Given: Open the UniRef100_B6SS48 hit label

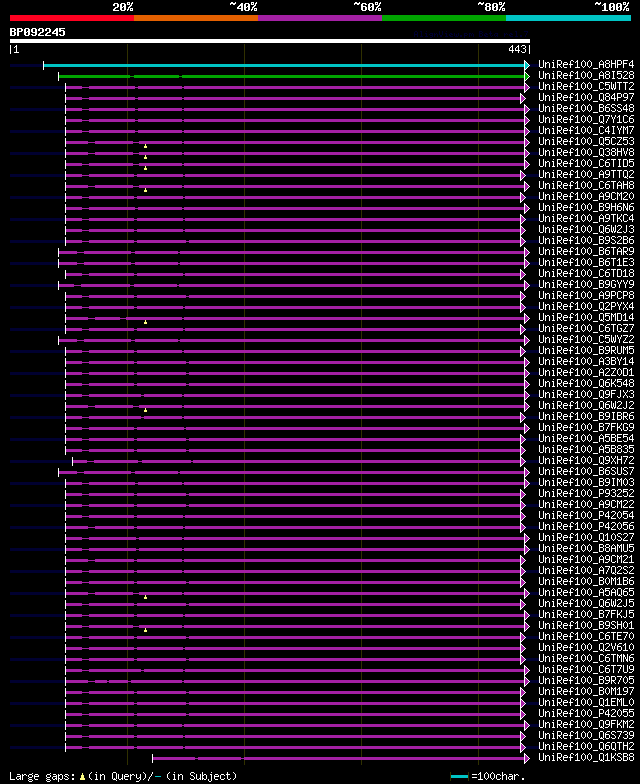Looking at the screenshot, I should (x=586, y=108).
